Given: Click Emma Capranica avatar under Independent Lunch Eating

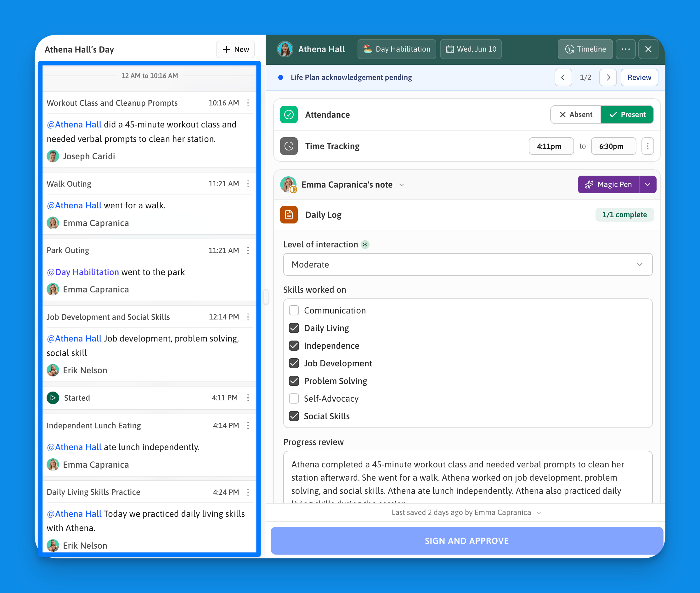Looking at the screenshot, I should pyautogui.click(x=53, y=465).
